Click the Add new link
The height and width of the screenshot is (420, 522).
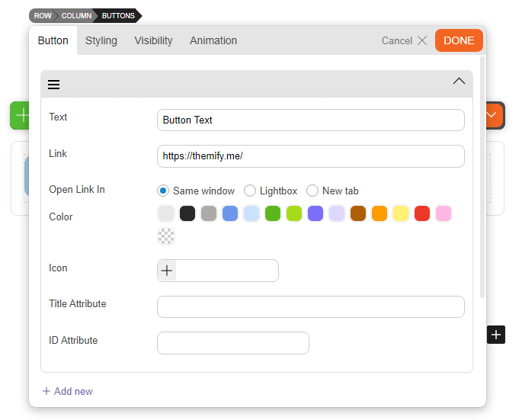(68, 391)
